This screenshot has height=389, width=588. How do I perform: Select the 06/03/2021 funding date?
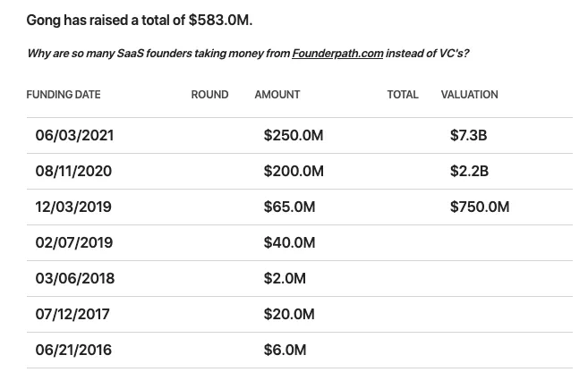[74, 136]
